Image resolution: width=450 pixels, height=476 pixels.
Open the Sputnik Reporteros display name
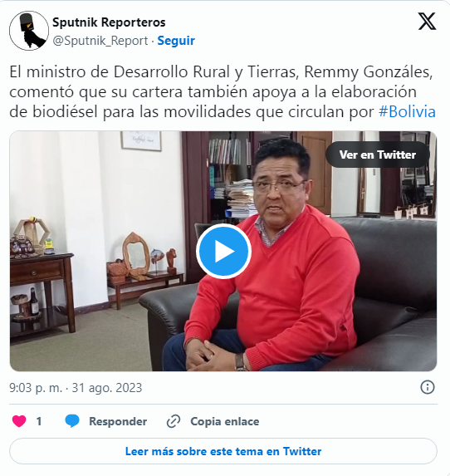coord(109,22)
